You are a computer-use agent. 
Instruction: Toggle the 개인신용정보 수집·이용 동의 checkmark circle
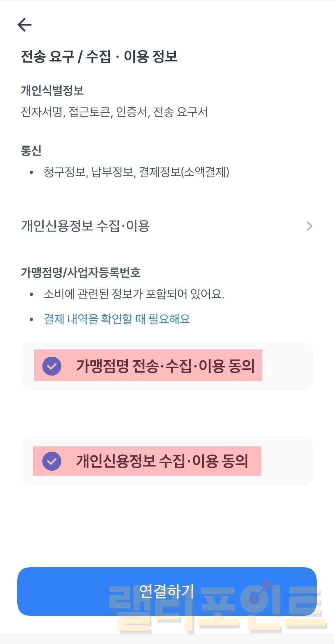coord(52,461)
